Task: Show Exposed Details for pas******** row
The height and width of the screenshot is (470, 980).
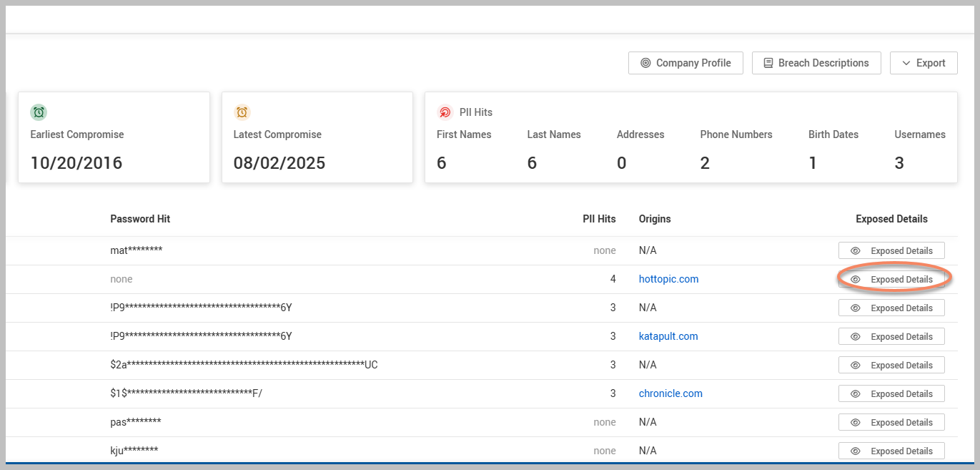Action: 891,423
